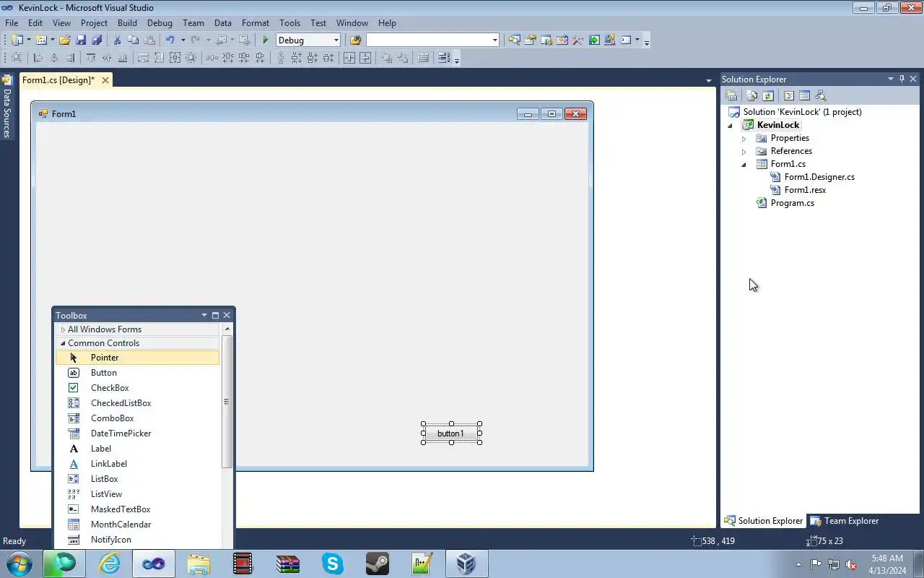Viewport: 924px width, 578px height.
Task: Select Form1.Designer.cs in Solution Explorer
Action: [x=819, y=177]
